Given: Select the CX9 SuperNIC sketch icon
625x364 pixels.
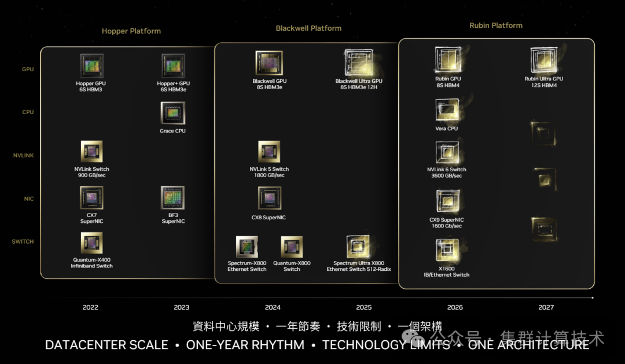Looking at the screenshot, I should click(447, 201).
